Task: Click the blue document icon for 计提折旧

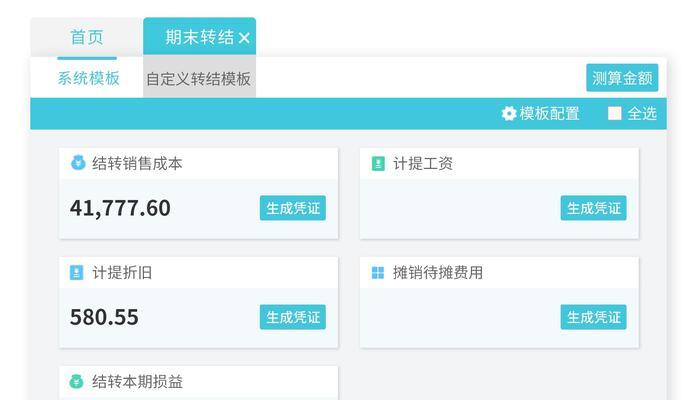Action: coord(76,272)
